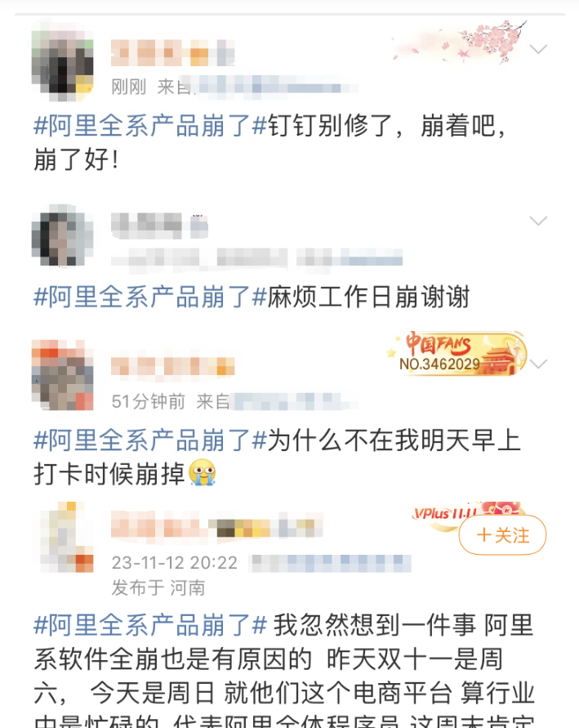View third poster's avatar
Viewport: 579px width, 728px height.
(x=63, y=375)
